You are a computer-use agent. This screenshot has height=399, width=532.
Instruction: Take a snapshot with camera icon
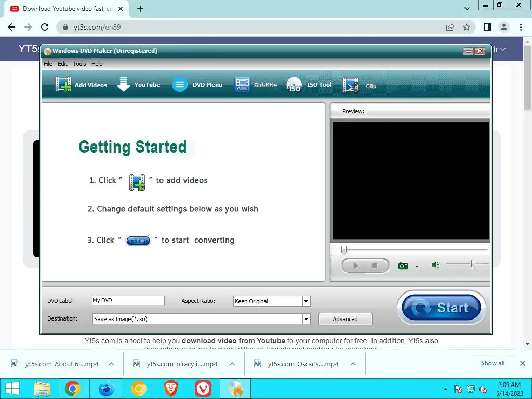point(403,265)
